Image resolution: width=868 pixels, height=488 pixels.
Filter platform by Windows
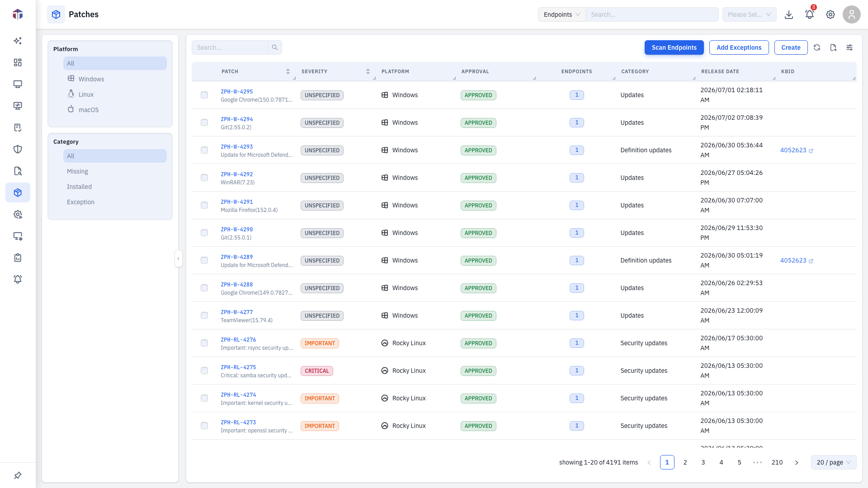tap(115, 79)
